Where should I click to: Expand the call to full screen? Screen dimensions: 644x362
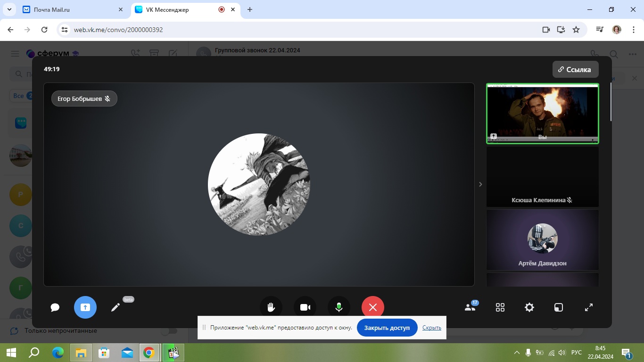(x=589, y=307)
